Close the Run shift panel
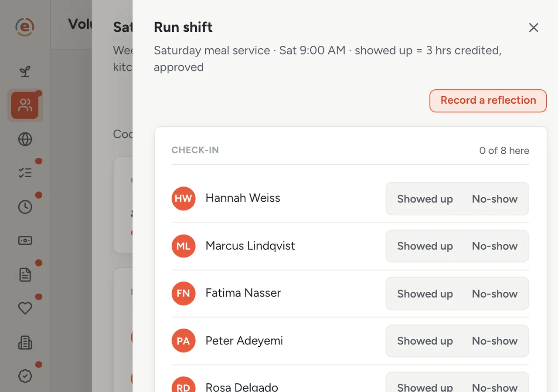 pyautogui.click(x=534, y=27)
